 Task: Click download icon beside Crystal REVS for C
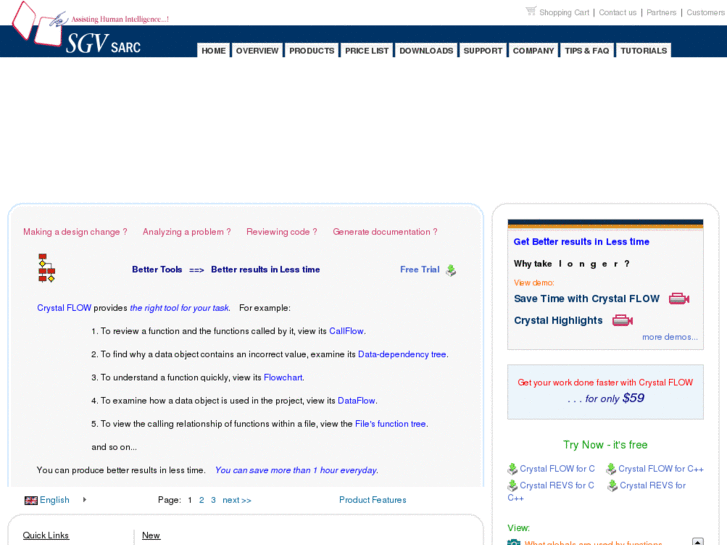pyautogui.click(x=512, y=486)
